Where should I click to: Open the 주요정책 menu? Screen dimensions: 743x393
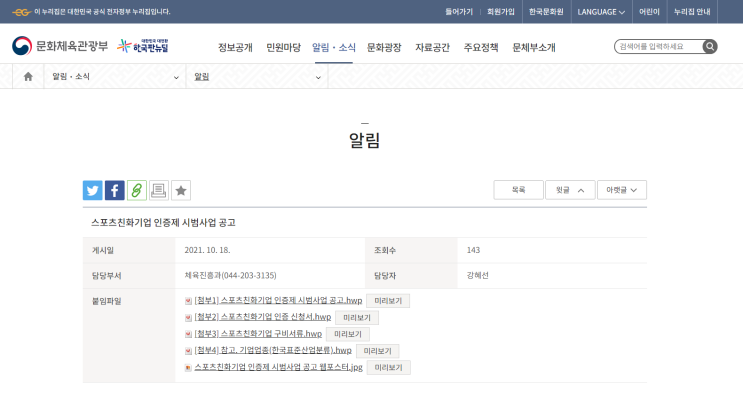(481, 47)
